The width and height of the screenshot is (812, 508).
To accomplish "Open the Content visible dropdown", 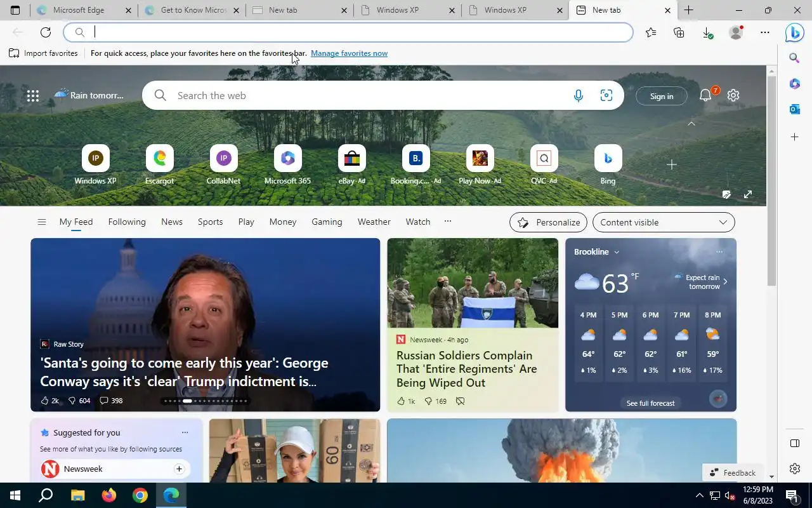I will click(664, 222).
